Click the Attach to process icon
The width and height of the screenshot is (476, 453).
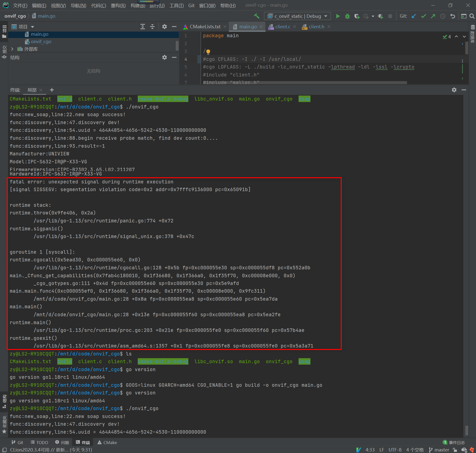pos(380,16)
